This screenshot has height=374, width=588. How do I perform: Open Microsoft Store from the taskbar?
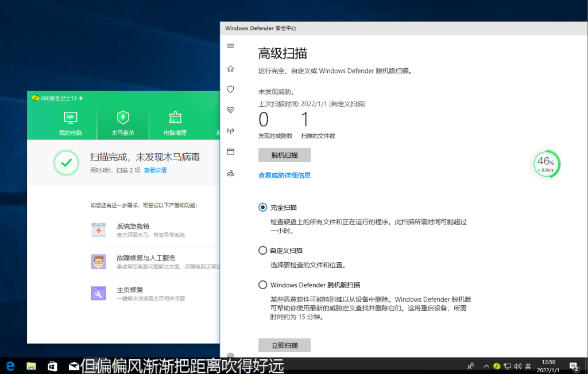(52, 366)
